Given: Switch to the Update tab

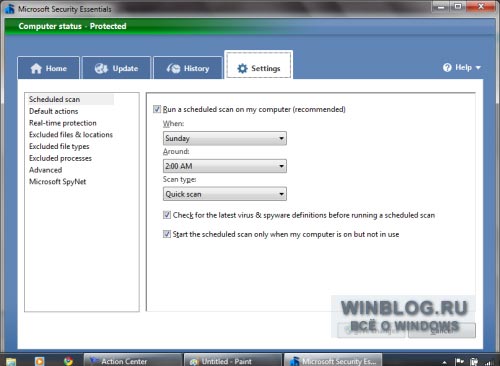Looking at the screenshot, I should [117, 68].
